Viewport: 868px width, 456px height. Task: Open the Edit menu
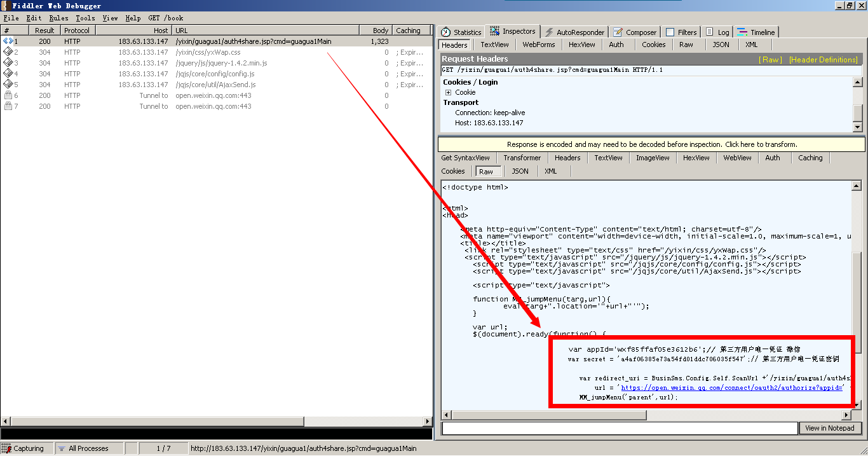click(34, 18)
